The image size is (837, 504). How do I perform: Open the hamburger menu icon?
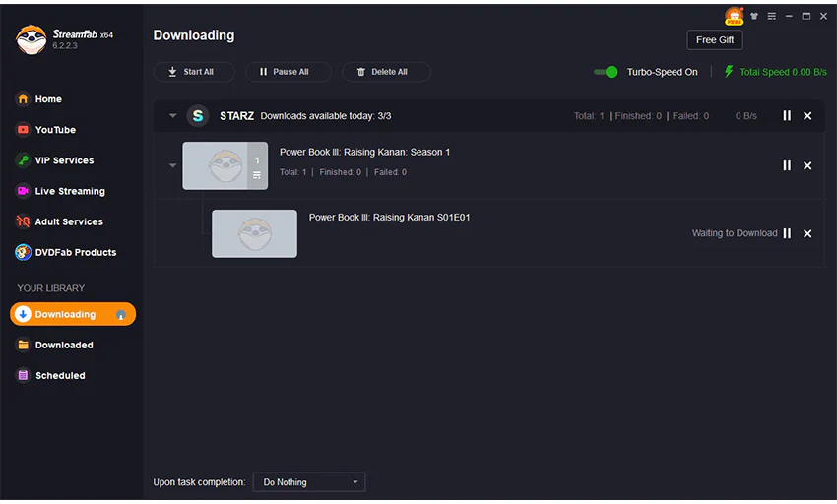pos(771,16)
